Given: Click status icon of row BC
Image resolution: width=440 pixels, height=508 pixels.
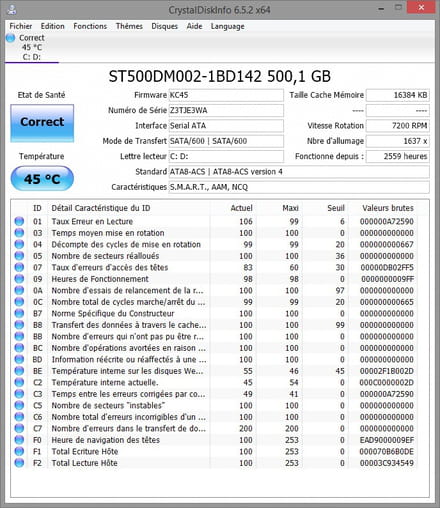Looking at the screenshot, I should [19, 348].
